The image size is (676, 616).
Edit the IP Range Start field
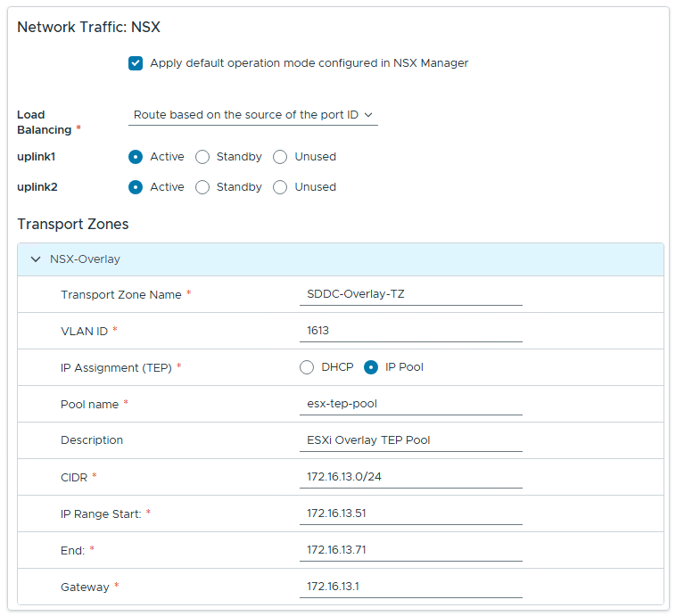tap(410, 513)
